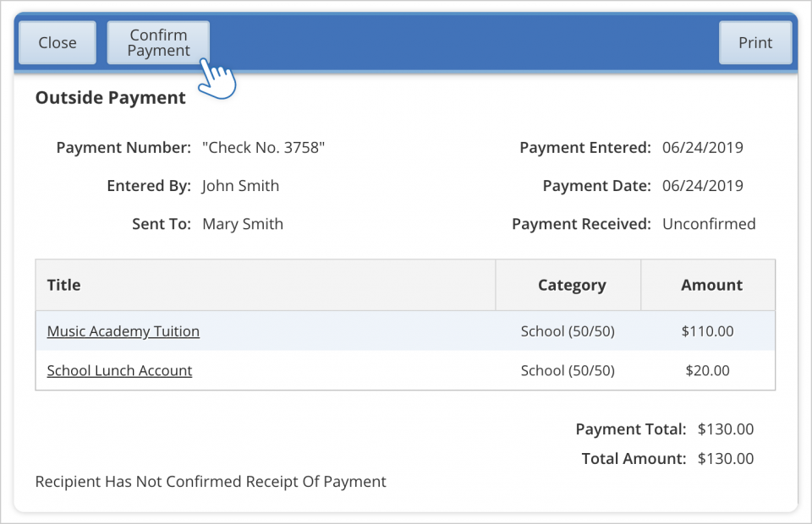
Task: Click the Entered By label
Action: pos(149,186)
